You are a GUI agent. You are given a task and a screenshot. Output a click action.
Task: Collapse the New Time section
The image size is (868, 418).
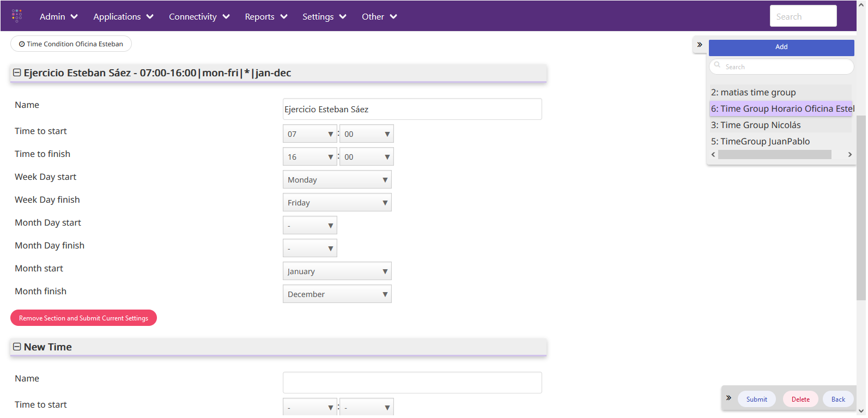[17, 347]
